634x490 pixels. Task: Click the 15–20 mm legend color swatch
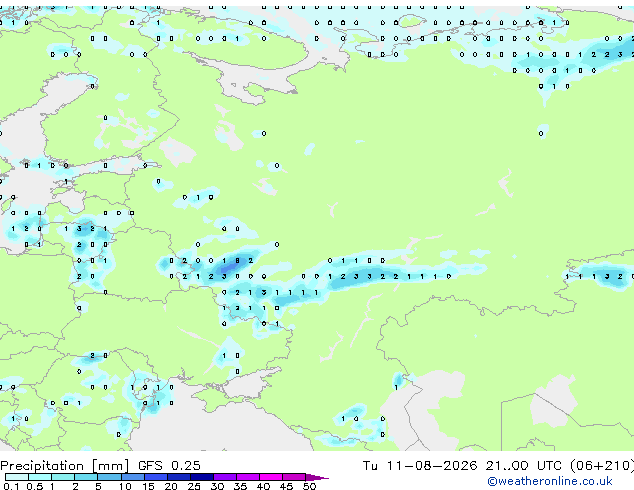click(156, 477)
